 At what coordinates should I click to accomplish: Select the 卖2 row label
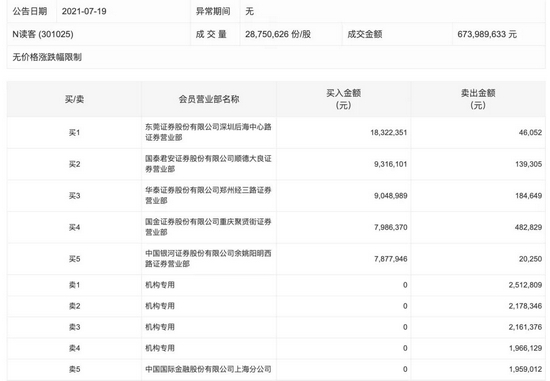[x=74, y=306]
